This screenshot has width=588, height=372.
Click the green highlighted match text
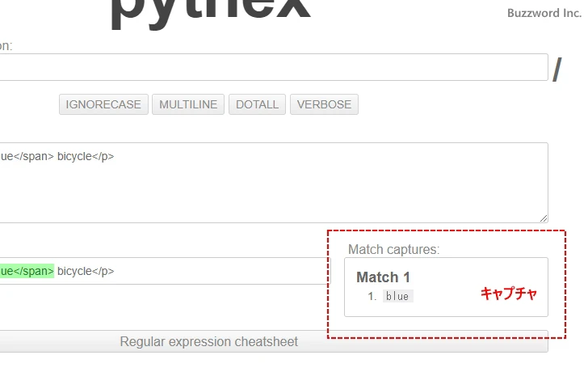click(27, 271)
